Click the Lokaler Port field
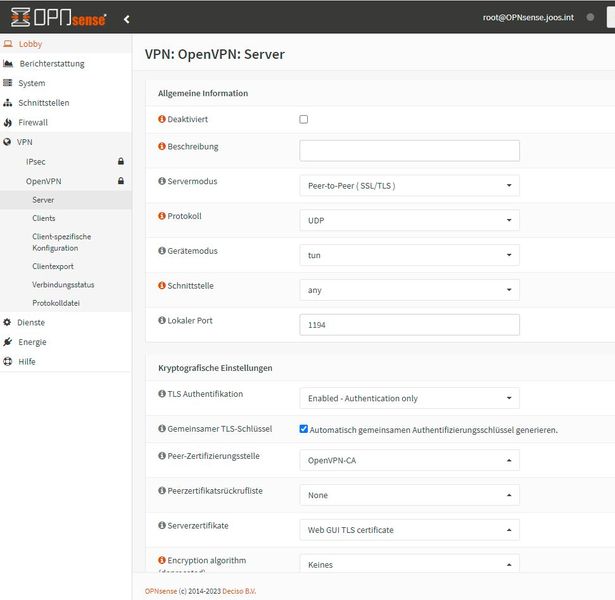The width and height of the screenshot is (615, 600). click(x=409, y=325)
